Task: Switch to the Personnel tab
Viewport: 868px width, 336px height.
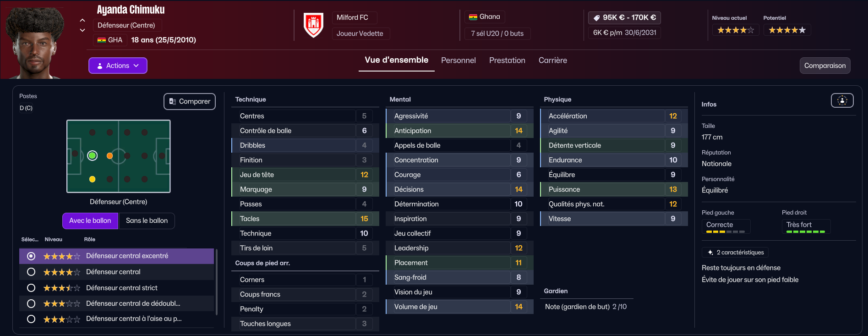Action: 458,61
